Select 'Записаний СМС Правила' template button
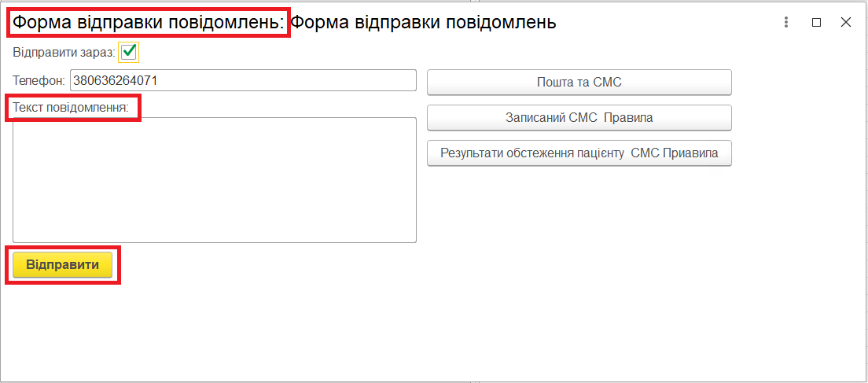This screenshot has width=868, height=383. pyautogui.click(x=579, y=117)
